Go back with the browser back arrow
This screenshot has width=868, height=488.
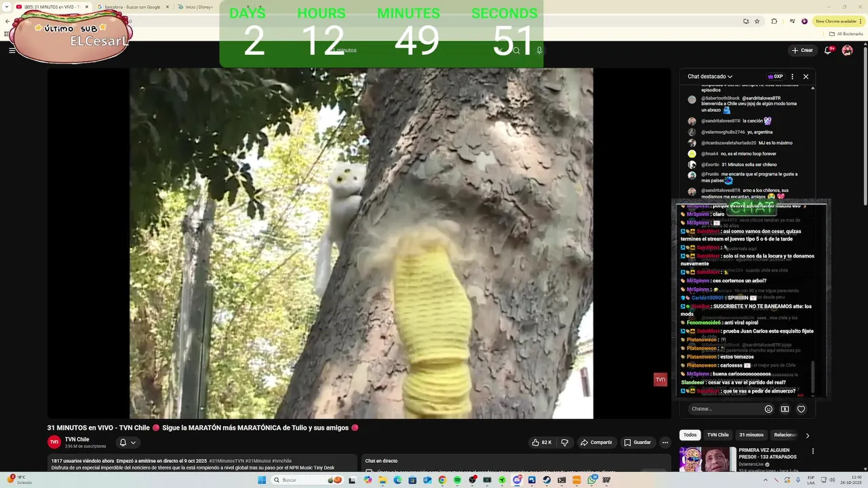pyautogui.click(x=7, y=21)
